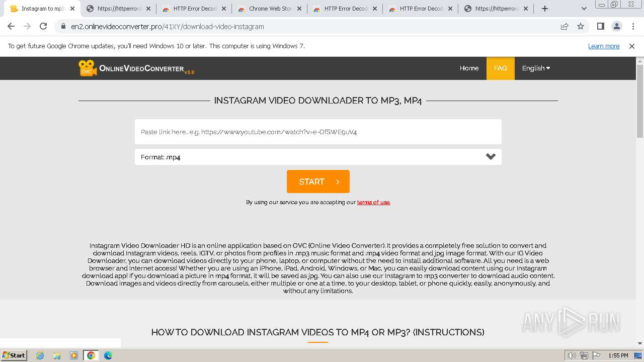This screenshot has width=644, height=362.
Task: Launch Microsoft Edge from the taskbar
Action: tap(108, 355)
